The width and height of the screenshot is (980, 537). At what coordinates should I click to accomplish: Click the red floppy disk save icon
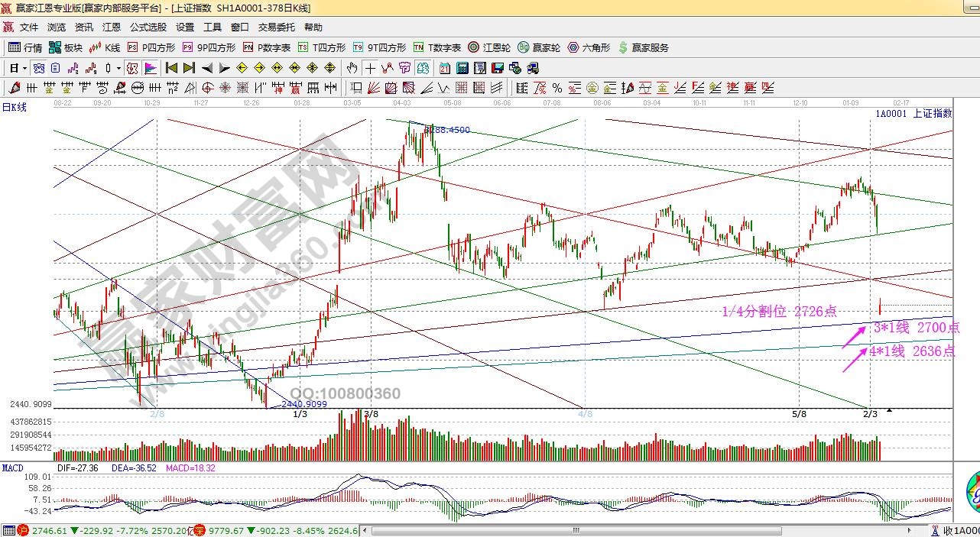(498, 68)
